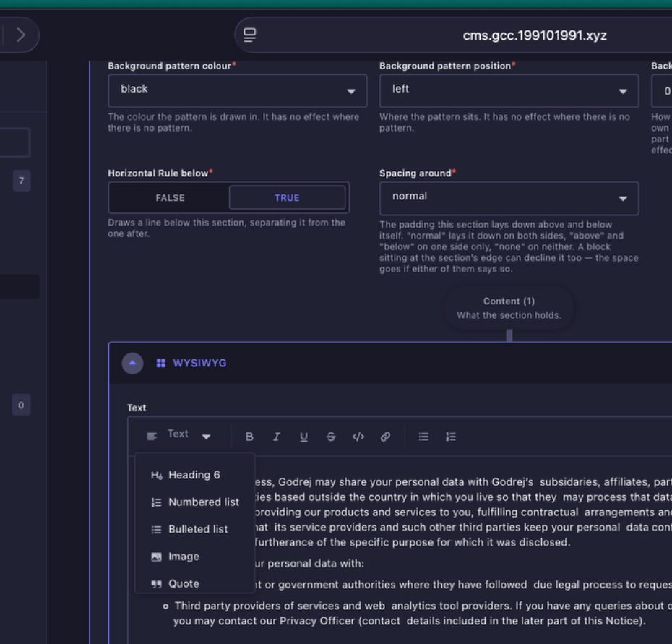This screenshot has width=672, height=644.
Task: Choose Bulleted list from block menu
Action: [195, 529]
